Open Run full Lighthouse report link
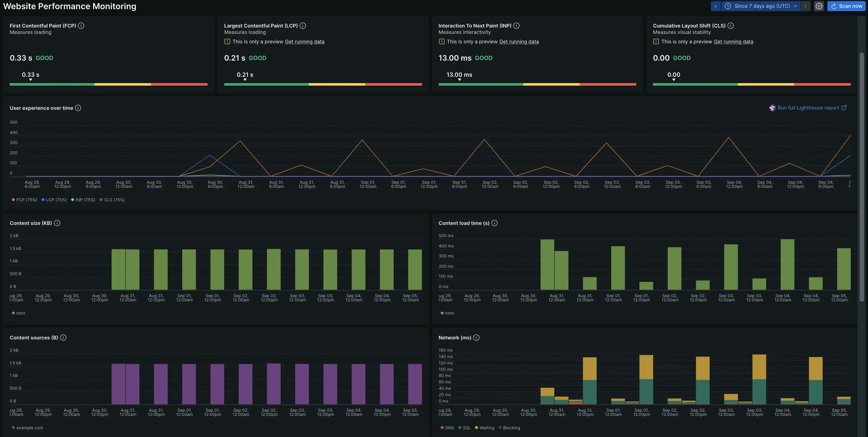This screenshot has width=868, height=437. pos(808,108)
